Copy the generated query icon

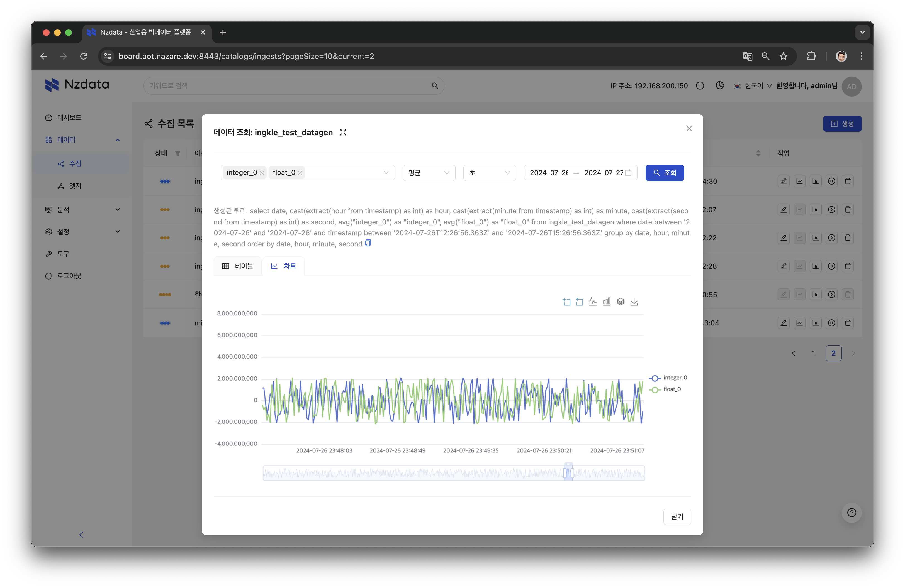tap(368, 243)
